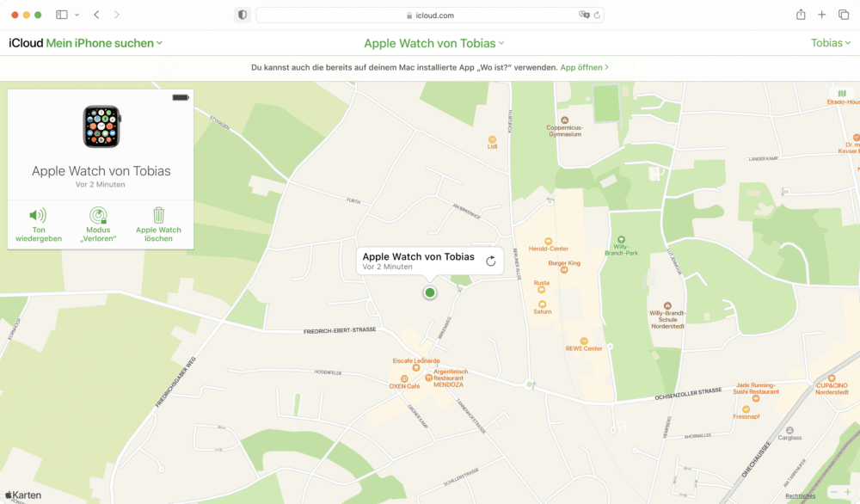The width and height of the screenshot is (860, 504).
Task: Click the iCloud home label
Action: pyautogui.click(x=26, y=43)
